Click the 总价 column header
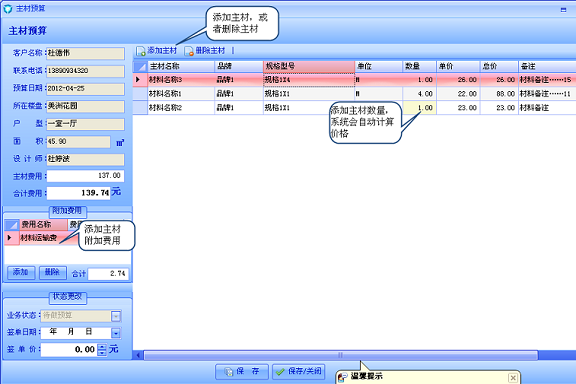The width and height of the screenshot is (576, 384). [x=499, y=67]
